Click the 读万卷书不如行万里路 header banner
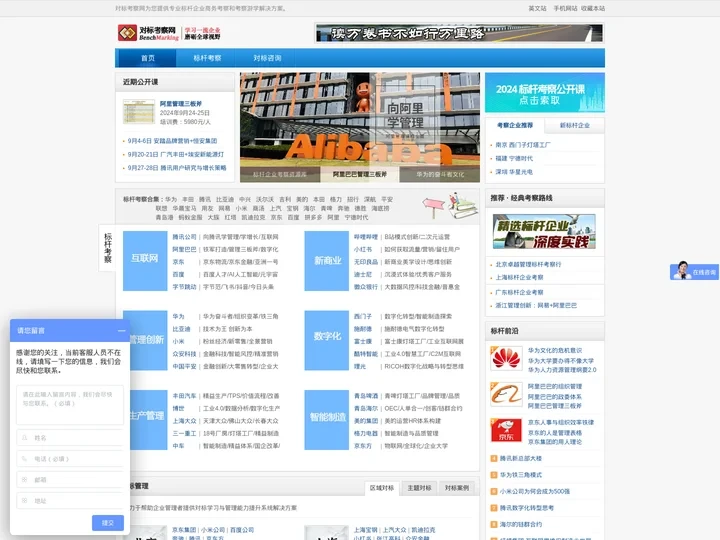This screenshot has height=540, width=720. coord(459,33)
